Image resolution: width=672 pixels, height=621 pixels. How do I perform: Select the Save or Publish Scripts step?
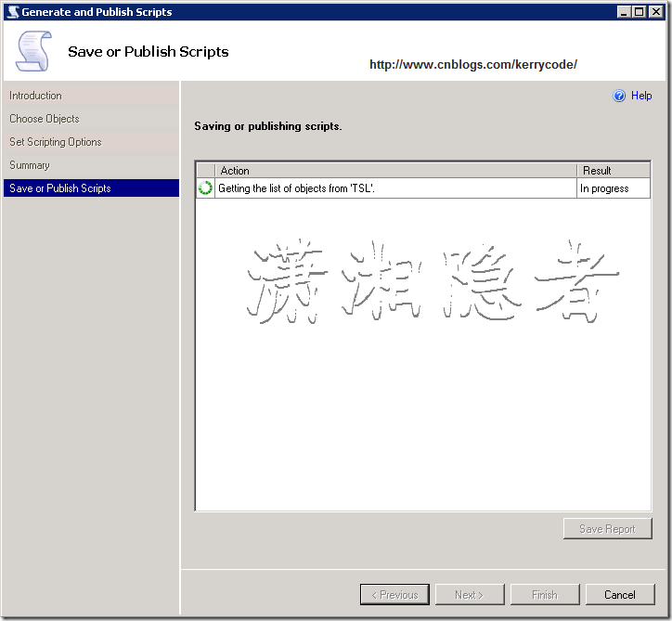(60, 188)
